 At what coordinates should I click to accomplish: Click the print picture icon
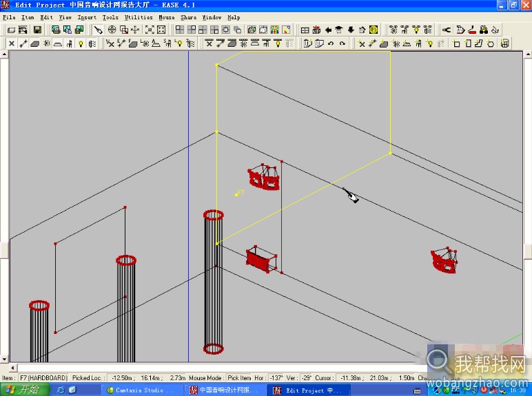click(x=56, y=30)
